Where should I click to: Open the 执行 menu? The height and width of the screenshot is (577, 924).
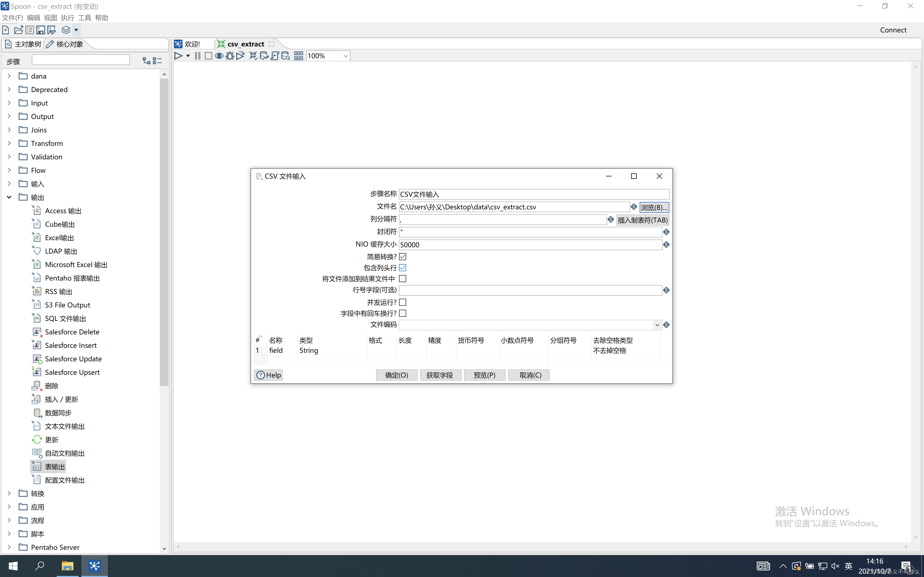point(67,18)
